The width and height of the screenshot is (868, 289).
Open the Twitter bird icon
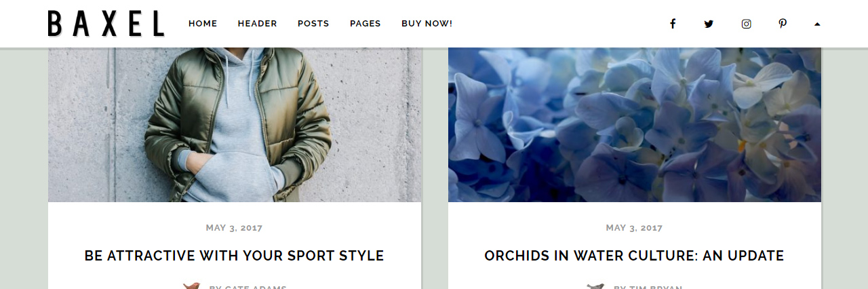[x=709, y=24]
